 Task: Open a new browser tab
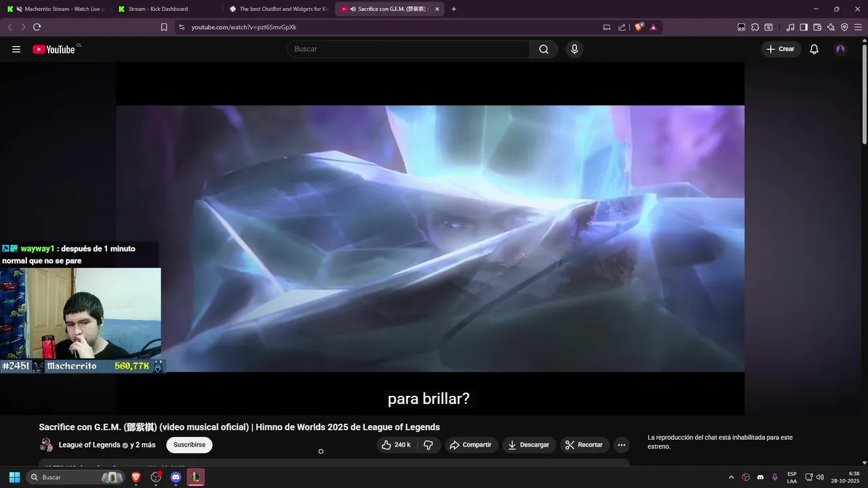[454, 9]
